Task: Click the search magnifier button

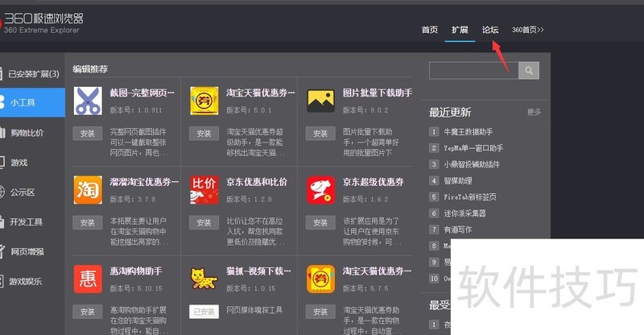Action: click(529, 70)
